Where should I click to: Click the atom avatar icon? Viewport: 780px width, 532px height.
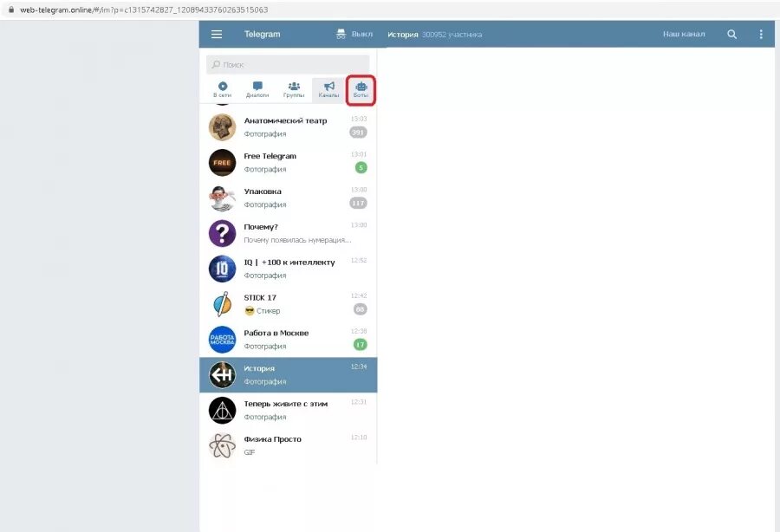222,445
